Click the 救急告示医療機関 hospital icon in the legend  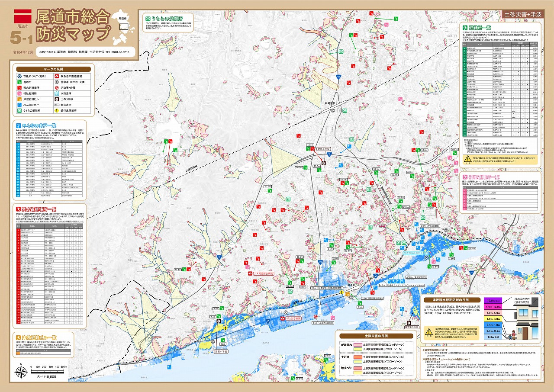[x=57, y=76]
